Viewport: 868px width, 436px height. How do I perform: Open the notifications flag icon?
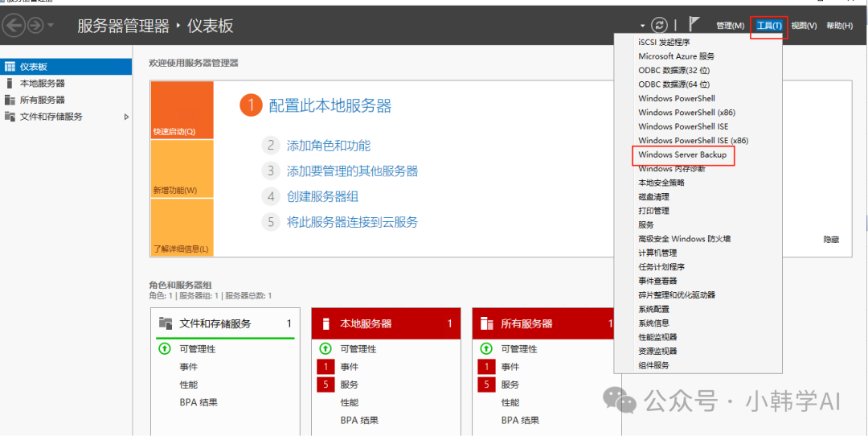(x=694, y=25)
